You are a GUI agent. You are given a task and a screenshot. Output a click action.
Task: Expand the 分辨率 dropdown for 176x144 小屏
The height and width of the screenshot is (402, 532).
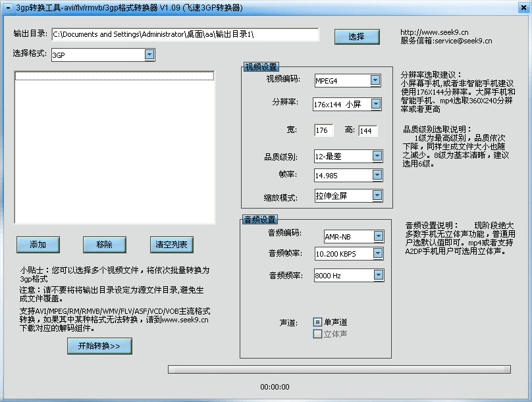tap(375, 104)
